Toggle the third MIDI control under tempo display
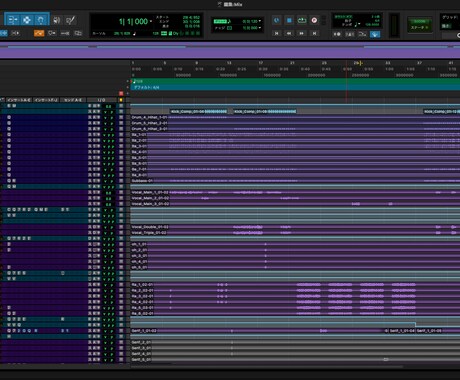The height and width of the screenshot is (380, 460). [362, 34]
